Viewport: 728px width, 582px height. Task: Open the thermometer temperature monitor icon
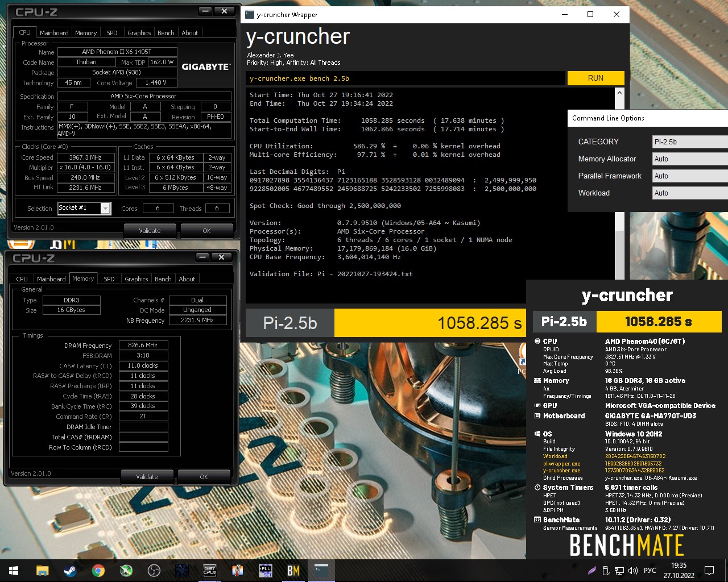click(x=237, y=571)
